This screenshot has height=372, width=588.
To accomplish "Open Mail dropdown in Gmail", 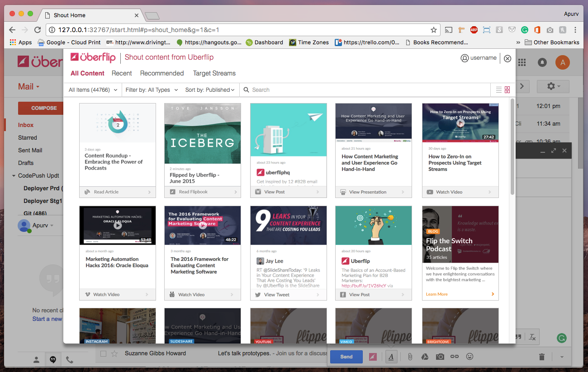I will click(29, 86).
